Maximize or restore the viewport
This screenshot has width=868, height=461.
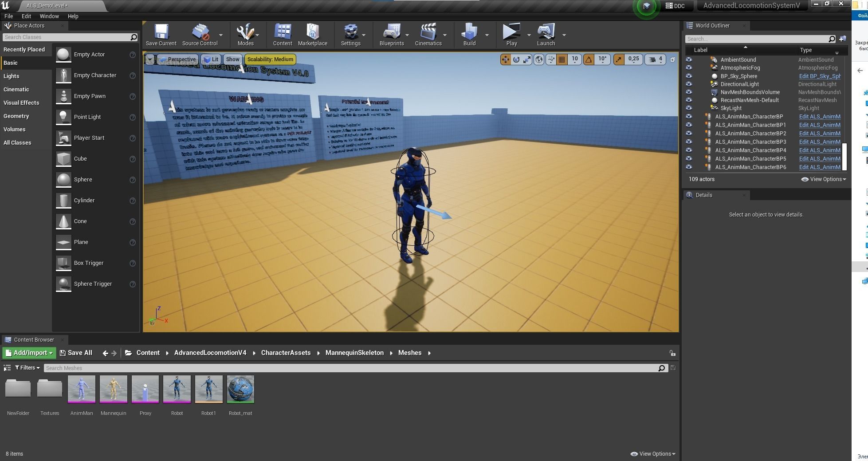672,59
